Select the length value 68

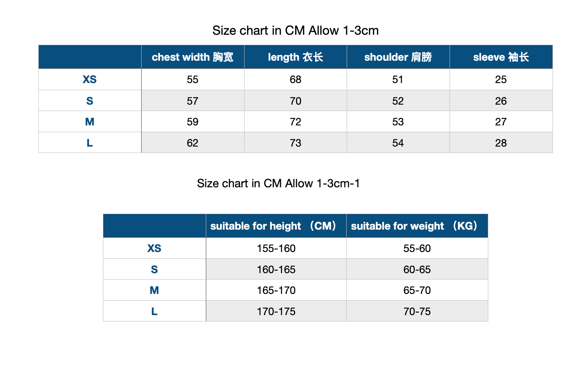296,79
